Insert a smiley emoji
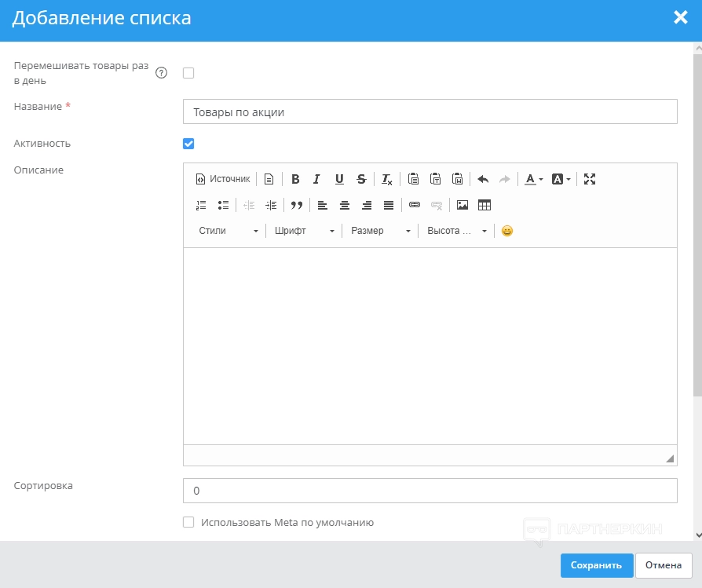This screenshot has width=702, height=588. coord(507,231)
